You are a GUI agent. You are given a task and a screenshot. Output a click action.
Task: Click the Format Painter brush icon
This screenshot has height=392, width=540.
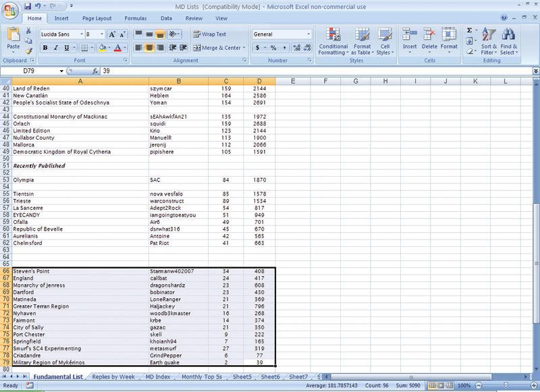[x=29, y=51]
